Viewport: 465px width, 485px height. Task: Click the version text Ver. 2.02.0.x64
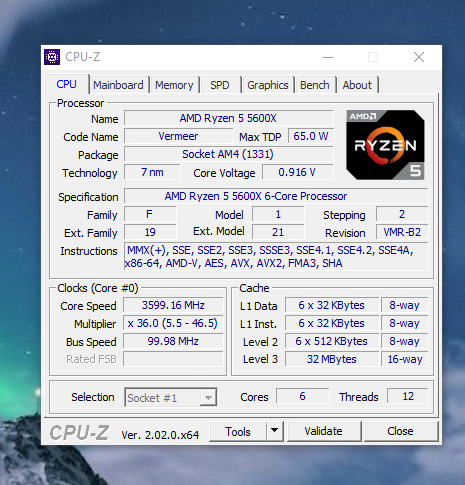[160, 435]
